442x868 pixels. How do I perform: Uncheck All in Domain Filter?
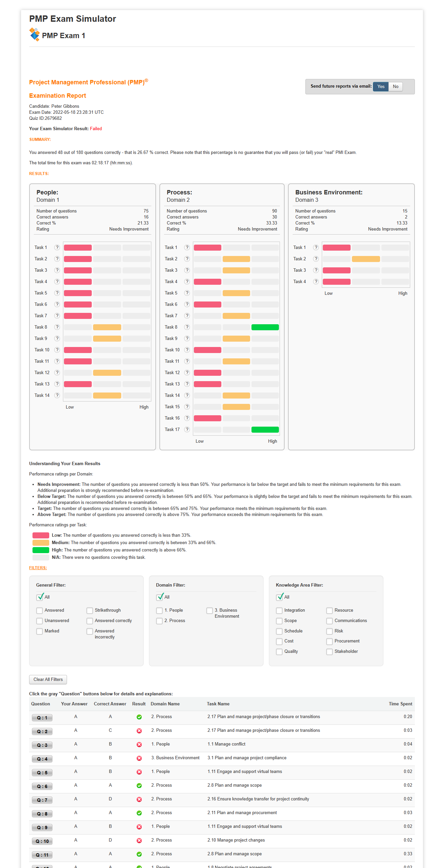tap(160, 597)
